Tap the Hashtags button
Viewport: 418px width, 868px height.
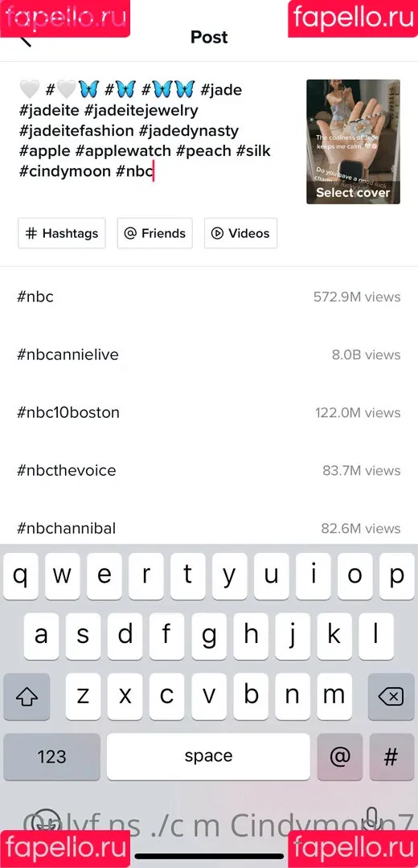pyautogui.click(x=61, y=233)
